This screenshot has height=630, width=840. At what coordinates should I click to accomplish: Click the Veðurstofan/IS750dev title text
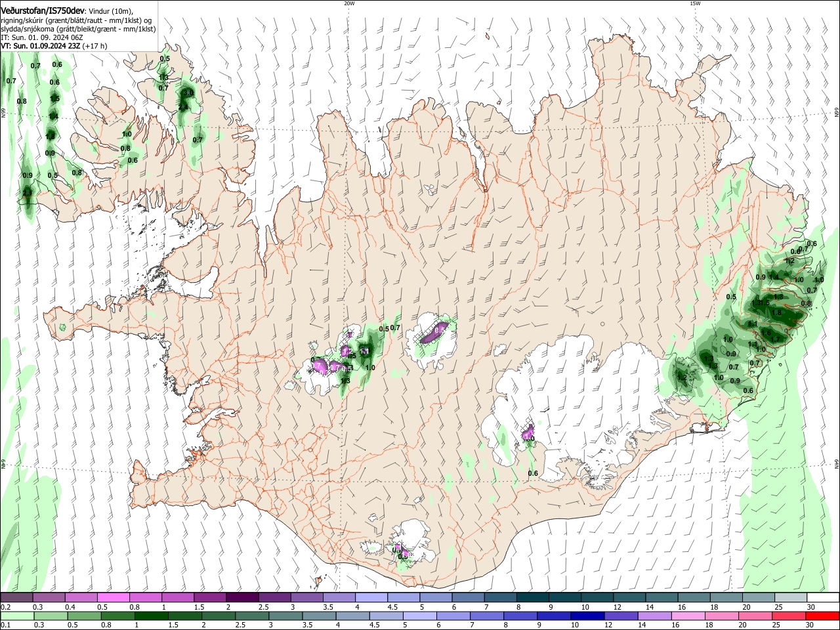43,11
